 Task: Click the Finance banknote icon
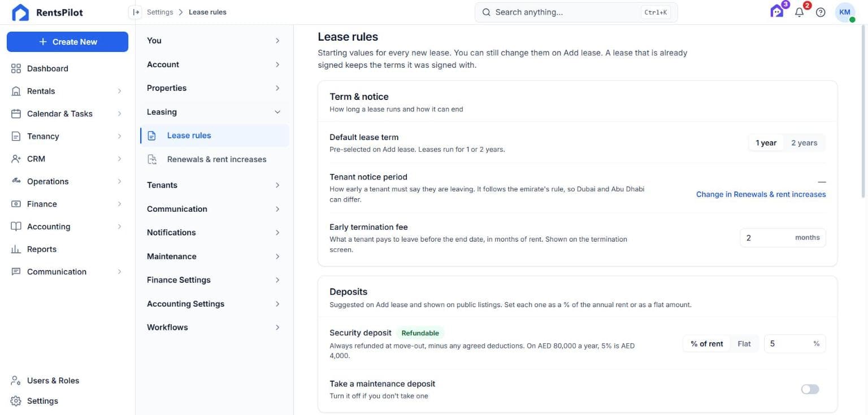pyautogui.click(x=16, y=204)
